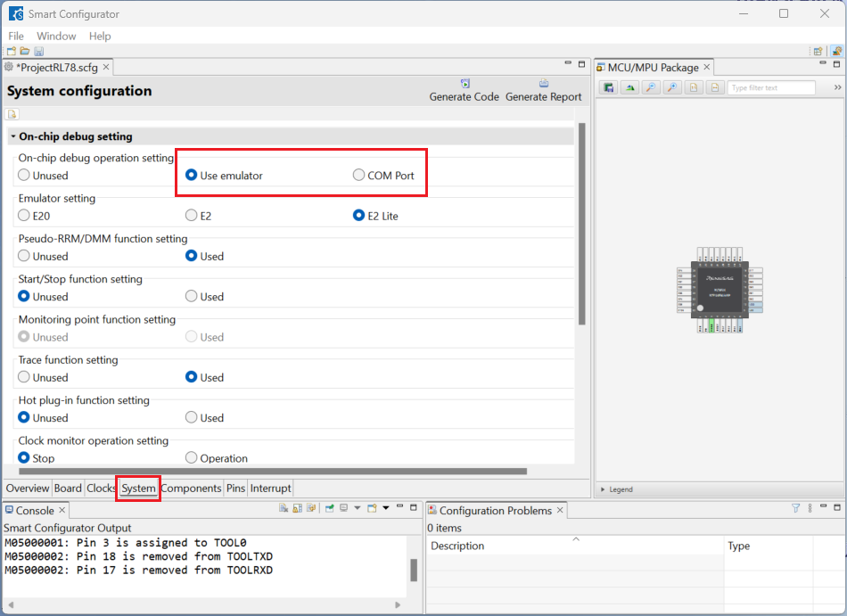Viewport: 847px width, 616px height.
Task: Minimize the Console panel
Action: (399, 506)
